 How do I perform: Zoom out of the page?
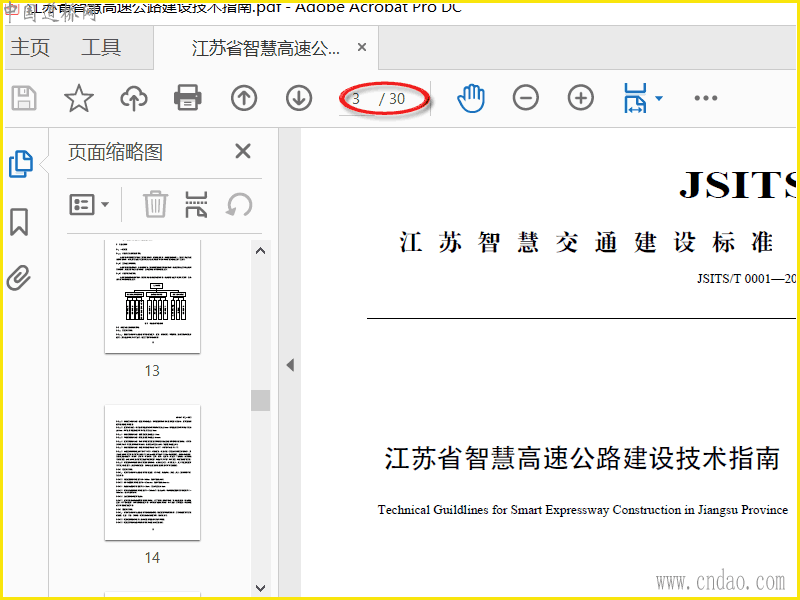(x=526, y=98)
